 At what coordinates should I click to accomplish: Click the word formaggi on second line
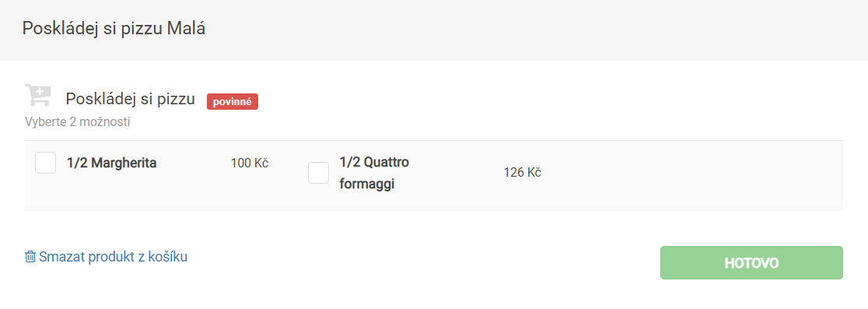(367, 184)
